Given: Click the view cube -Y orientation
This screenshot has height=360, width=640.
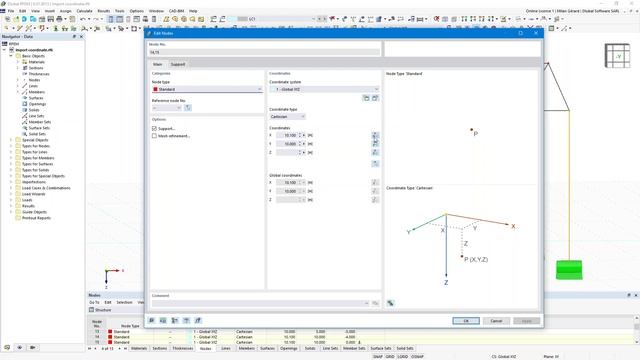Looking at the screenshot, I should (x=618, y=56).
